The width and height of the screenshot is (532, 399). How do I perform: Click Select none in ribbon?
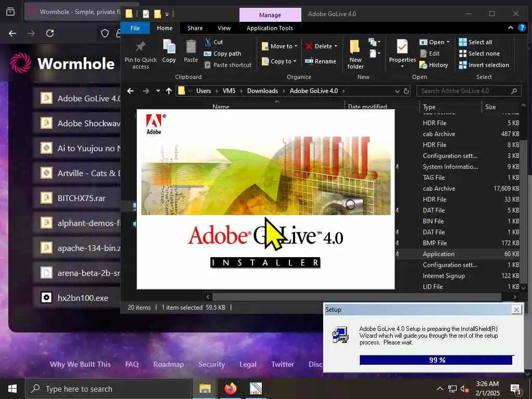(x=479, y=54)
